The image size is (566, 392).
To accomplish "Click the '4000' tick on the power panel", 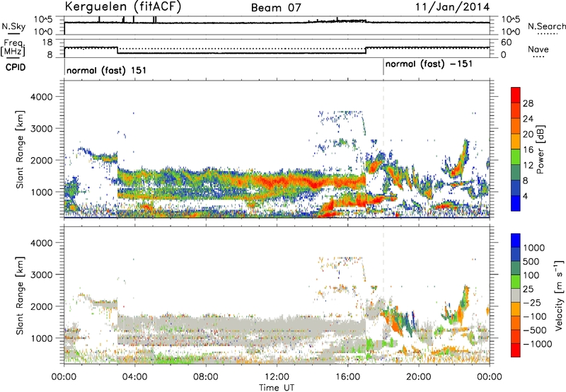I will (x=42, y=97).
